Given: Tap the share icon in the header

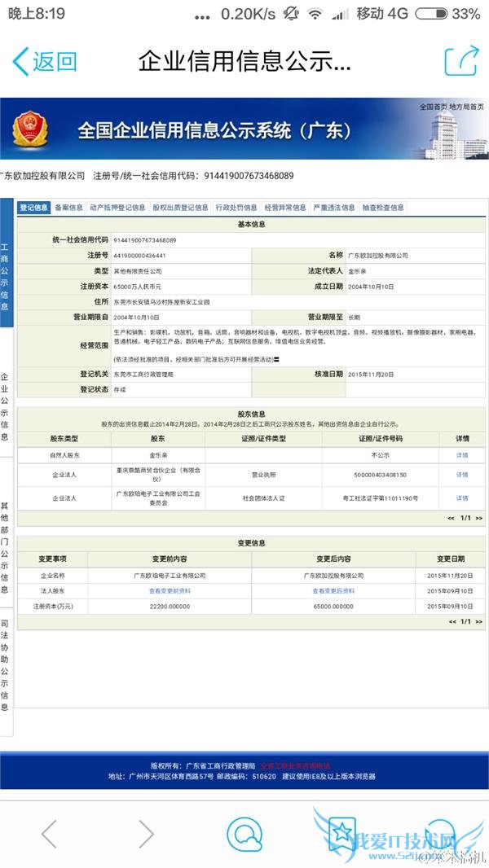Looking at the screenshot, I should pos(460,61).
